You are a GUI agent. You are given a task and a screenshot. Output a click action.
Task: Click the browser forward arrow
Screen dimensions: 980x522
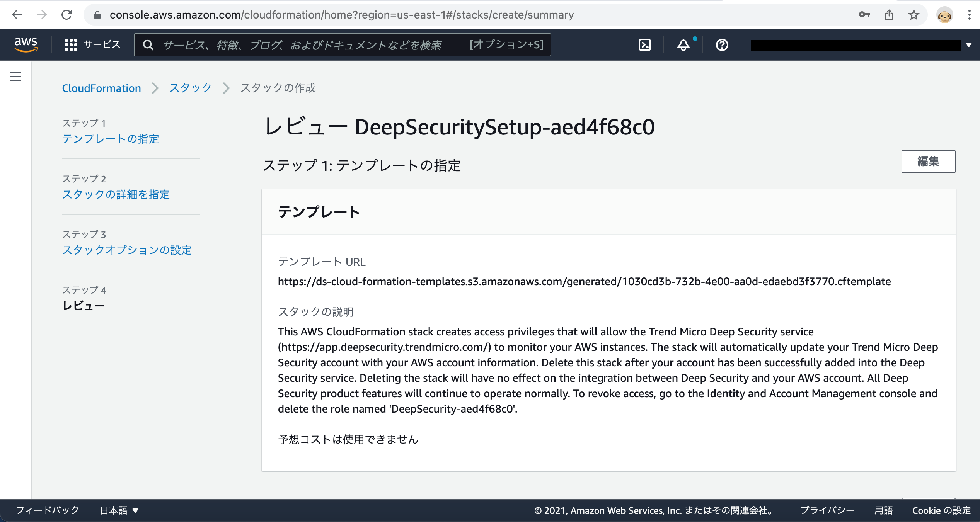click(41, 15)
